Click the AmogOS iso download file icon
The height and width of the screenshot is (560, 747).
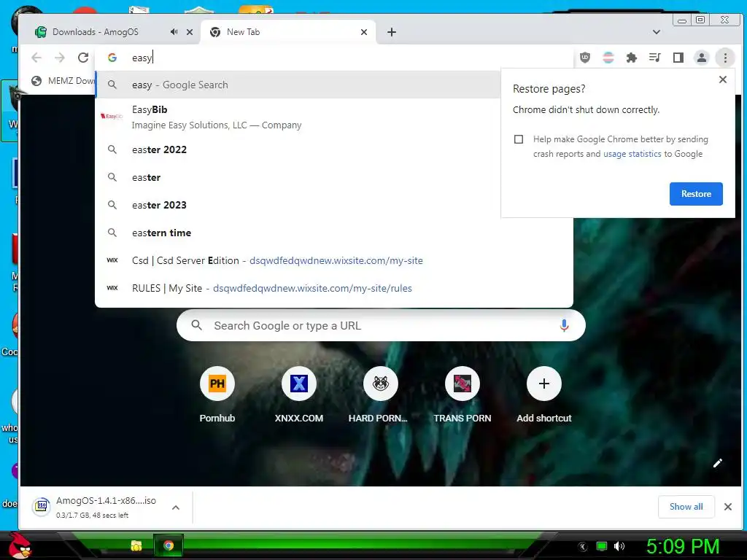point(42,506)
